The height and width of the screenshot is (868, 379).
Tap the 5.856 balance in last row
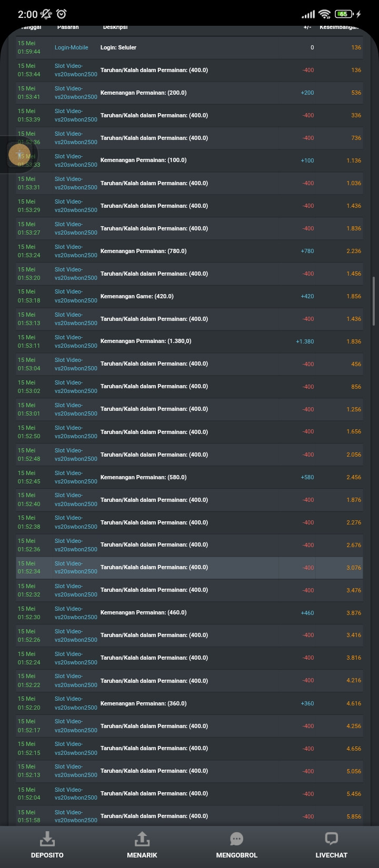tap(354, 816)
